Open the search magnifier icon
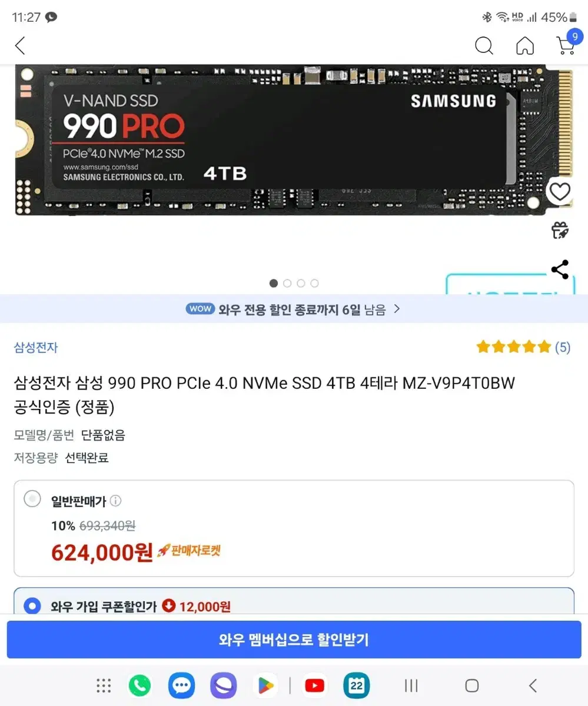The width and height of the screenshot is (588, 706). 484,45
